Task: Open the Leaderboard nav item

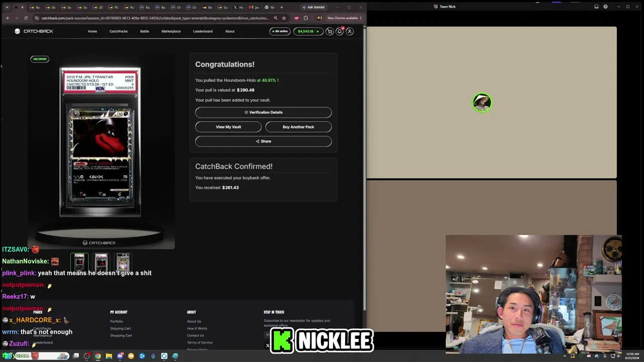Action: [203, 31]
